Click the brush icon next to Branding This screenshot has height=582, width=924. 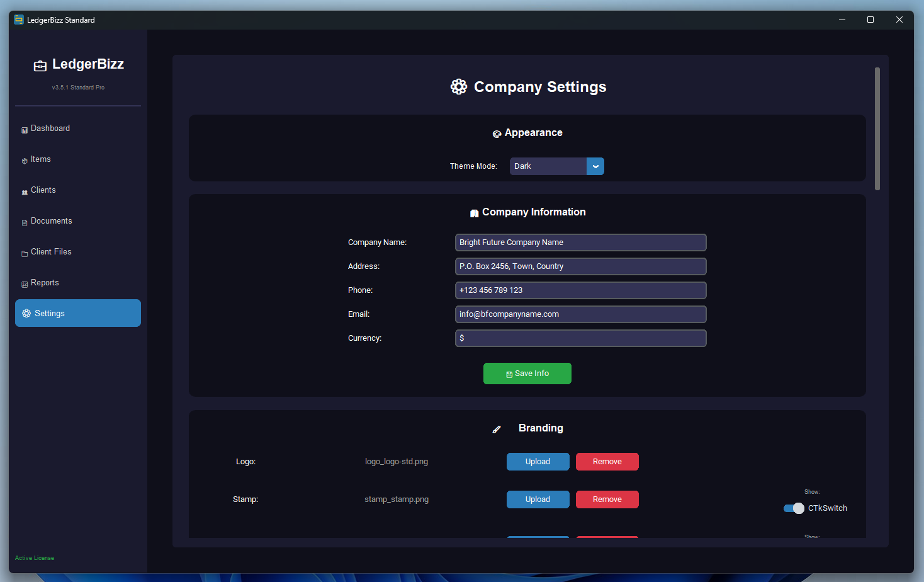pyautogui.click(x=497, y=429)
